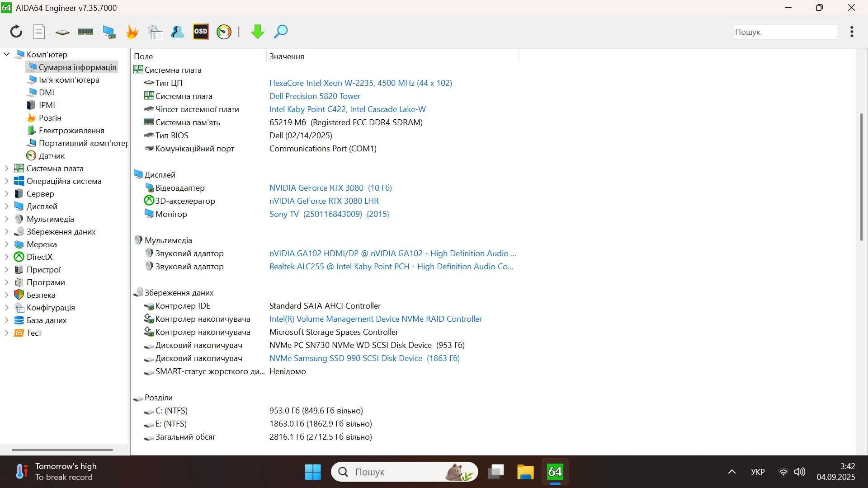Expand the Дисплей tree node

(6, 206)
